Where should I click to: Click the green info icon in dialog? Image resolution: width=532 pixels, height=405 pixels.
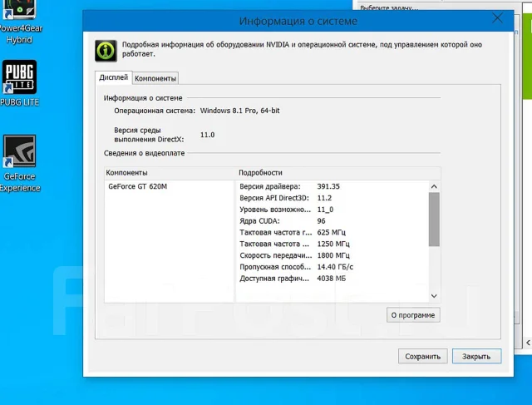click(106, 51)
